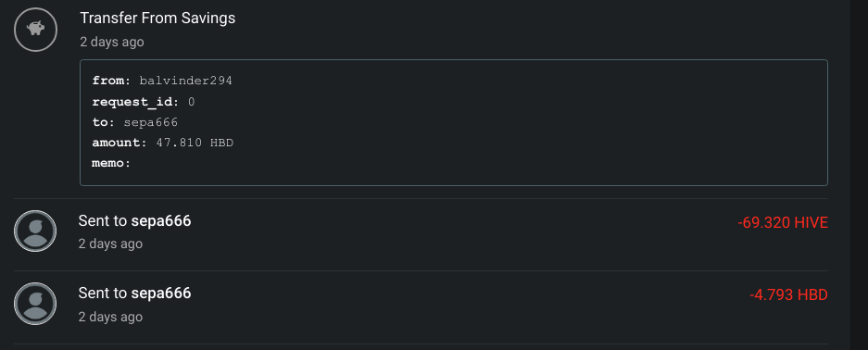Open the Transfer From Savings entry title
The width and height of the screenshot is (868, 350).
tap(157, 19)
